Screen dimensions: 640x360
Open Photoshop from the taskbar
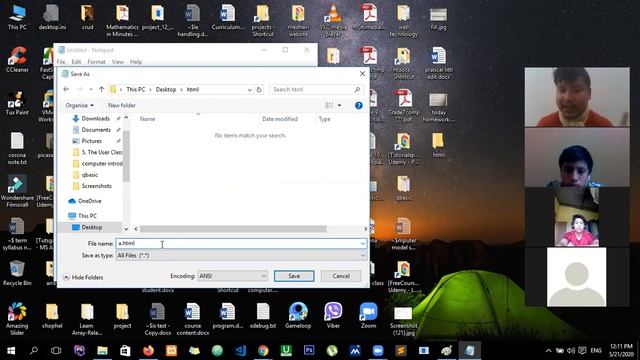309,351
